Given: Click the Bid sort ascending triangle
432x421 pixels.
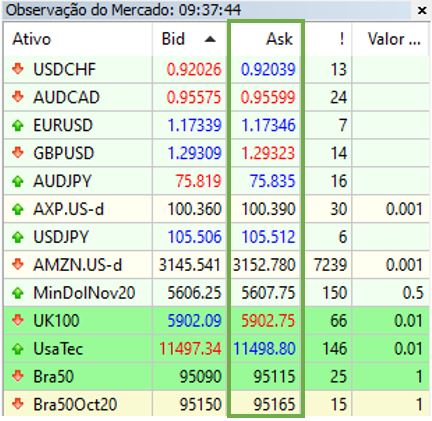Looking at the screenshot, I should [x=210, y=40].
